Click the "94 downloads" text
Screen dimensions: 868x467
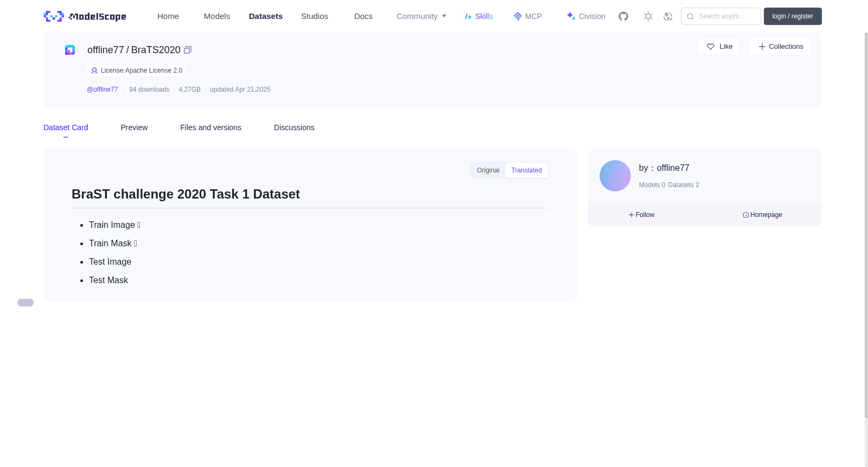(149, 89)
